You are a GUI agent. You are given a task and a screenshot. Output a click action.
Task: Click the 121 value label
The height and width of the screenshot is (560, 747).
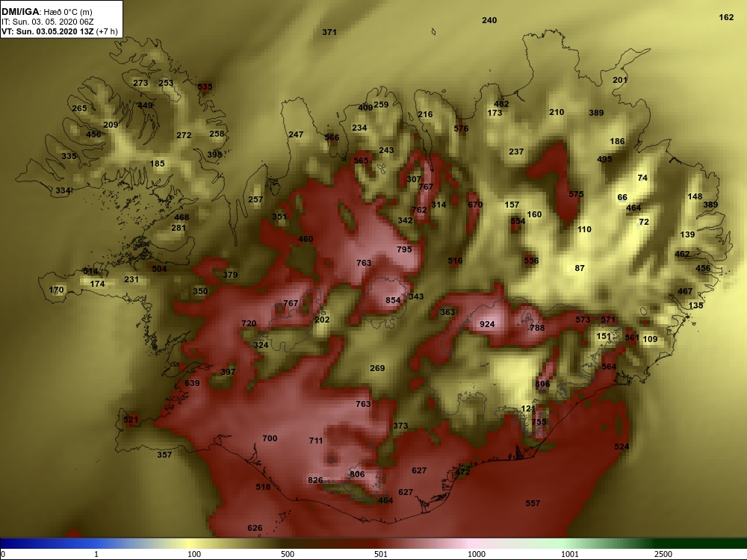(528, 408)
